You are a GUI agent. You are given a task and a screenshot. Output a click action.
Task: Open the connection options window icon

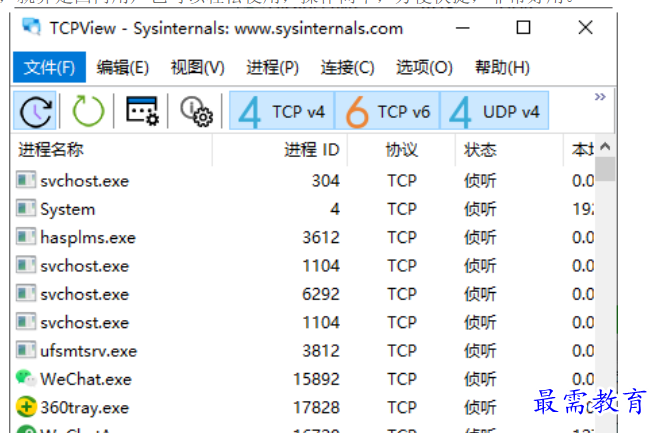tap(142, 111)
